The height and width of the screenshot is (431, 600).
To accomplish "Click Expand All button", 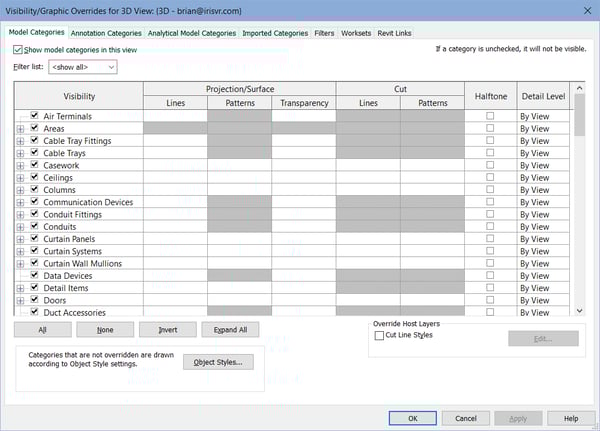I will coord(230,330).
